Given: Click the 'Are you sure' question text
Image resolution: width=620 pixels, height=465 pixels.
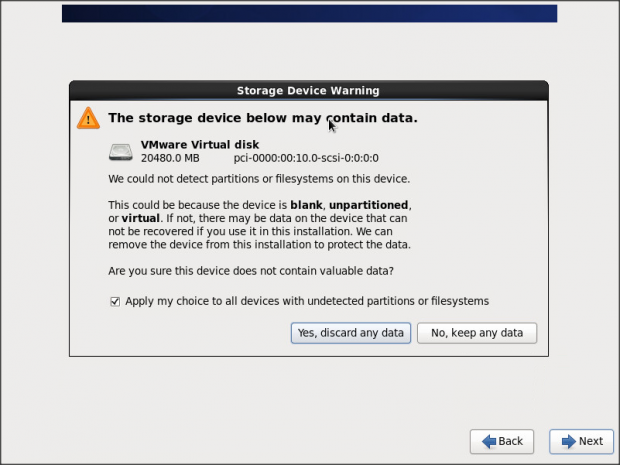Looking at the screenshot, I should tap(250, 271).
